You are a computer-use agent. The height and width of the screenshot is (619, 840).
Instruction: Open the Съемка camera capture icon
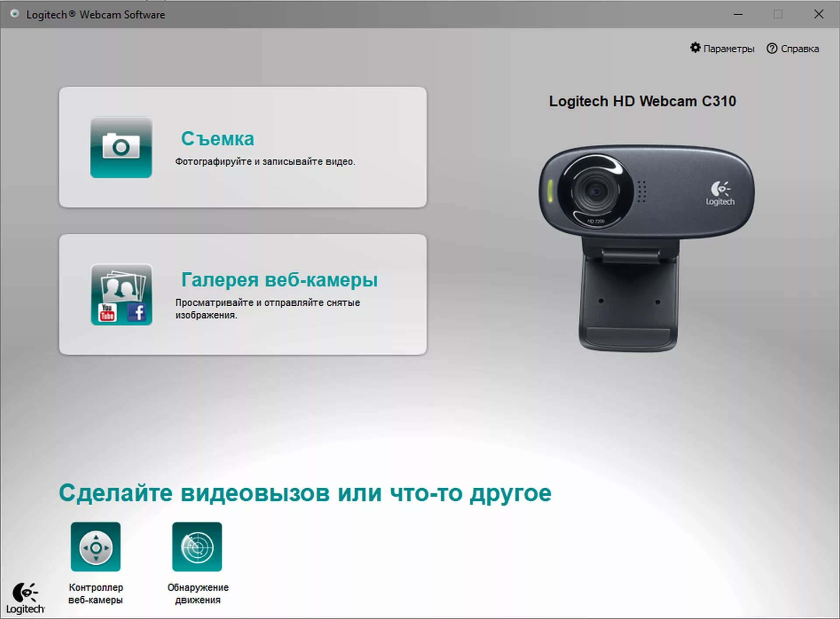coord(121,147)
